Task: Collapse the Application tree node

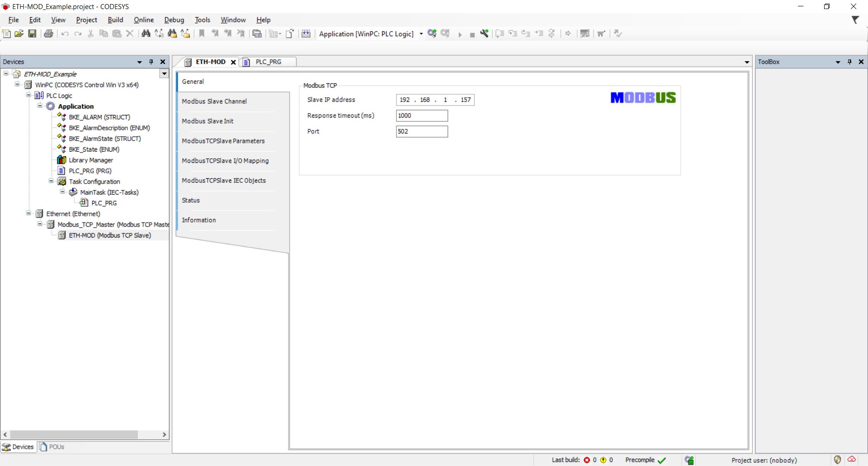Action: [x=40, y=106]
